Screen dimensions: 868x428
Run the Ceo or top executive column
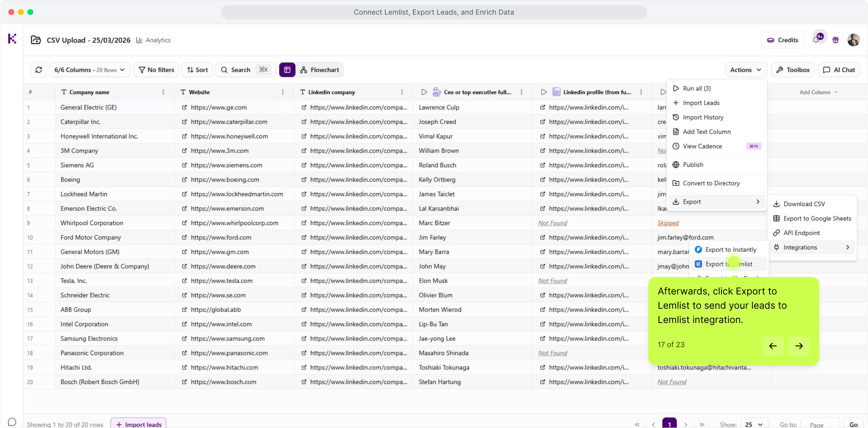(424, 92)
